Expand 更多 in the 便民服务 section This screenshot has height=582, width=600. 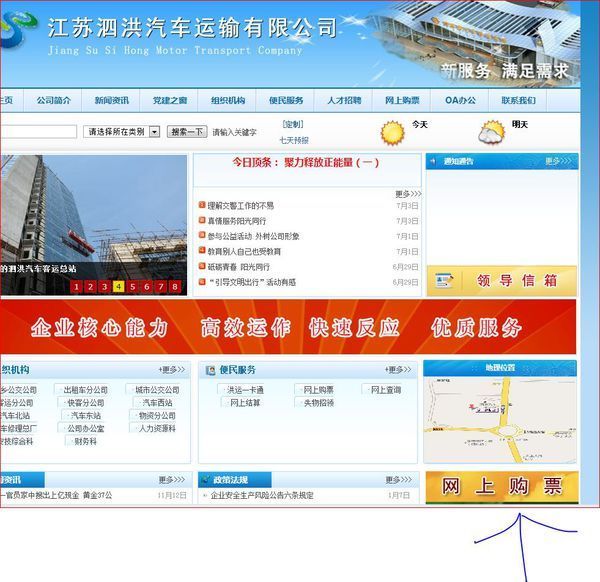pyautogui.click(x=398, y=370)
